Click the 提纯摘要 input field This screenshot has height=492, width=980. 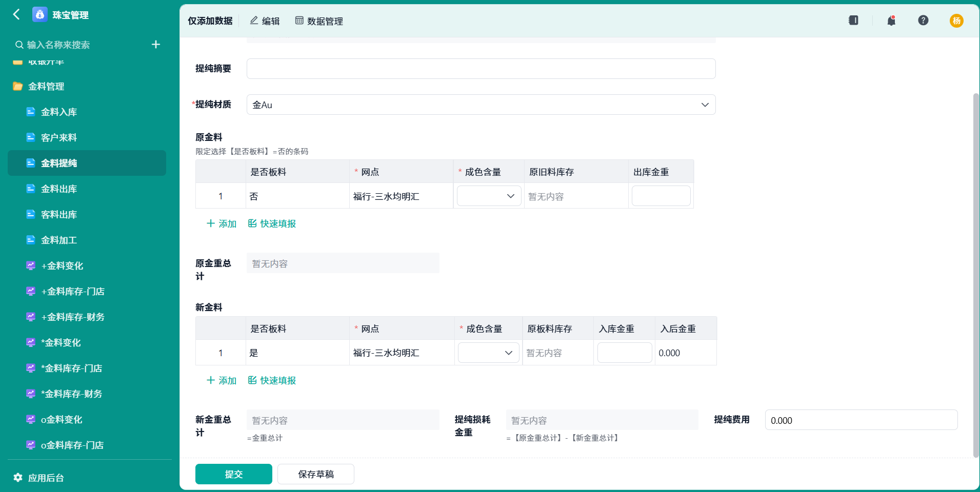[x=481, y=69]
